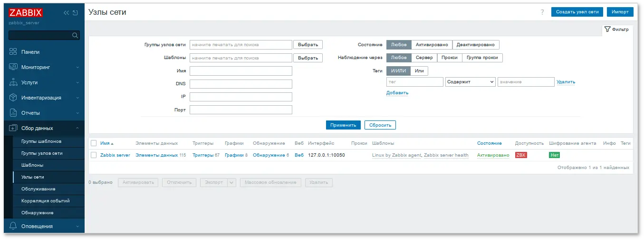Sort the table by Имя column

tap(107, 143)
